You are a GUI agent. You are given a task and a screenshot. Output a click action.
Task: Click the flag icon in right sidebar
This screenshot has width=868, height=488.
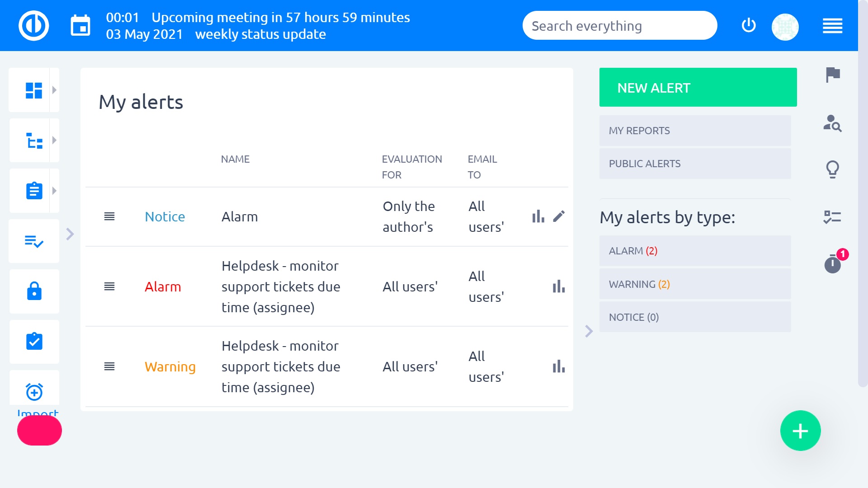tap(832, 75)
